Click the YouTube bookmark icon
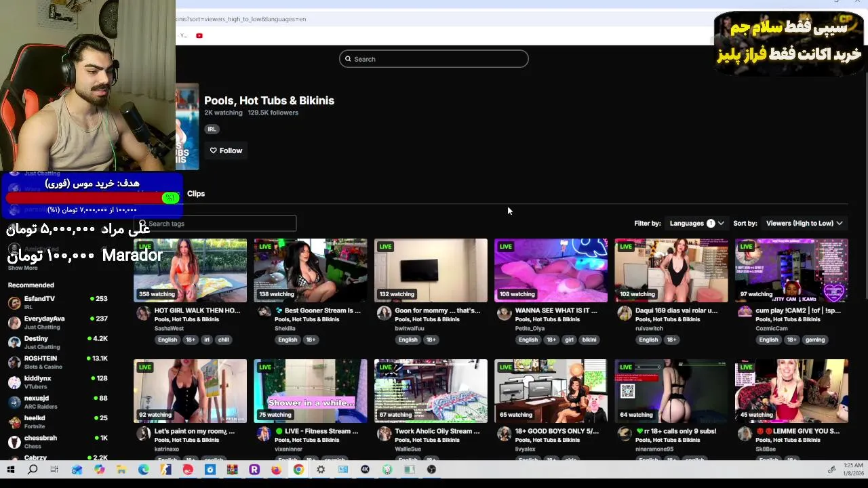 [199, 35]
